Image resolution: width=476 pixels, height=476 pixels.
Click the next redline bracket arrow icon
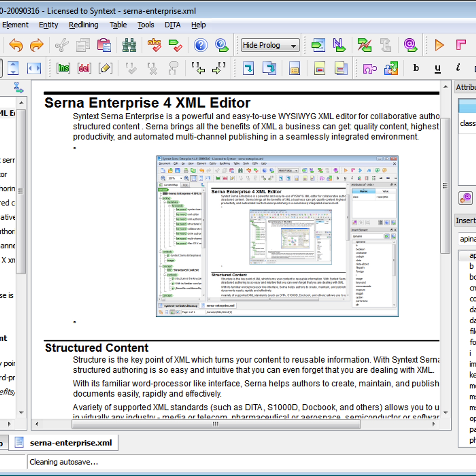pos(219,68)
